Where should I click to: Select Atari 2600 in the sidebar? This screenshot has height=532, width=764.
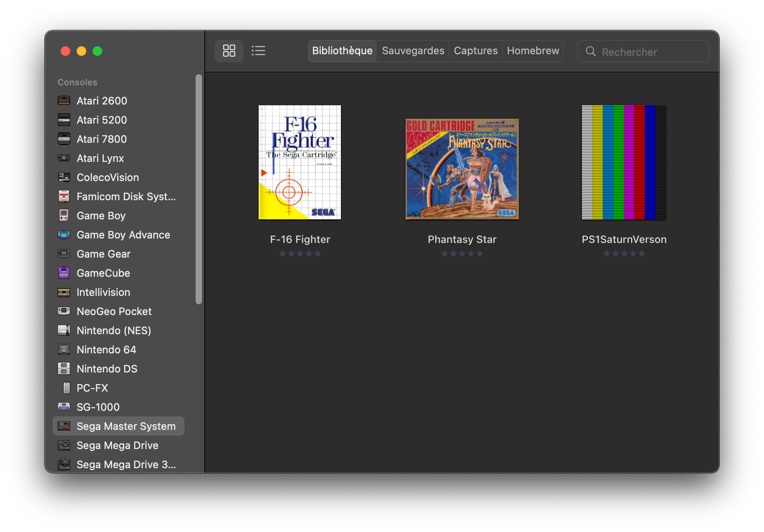pos(119,100)
